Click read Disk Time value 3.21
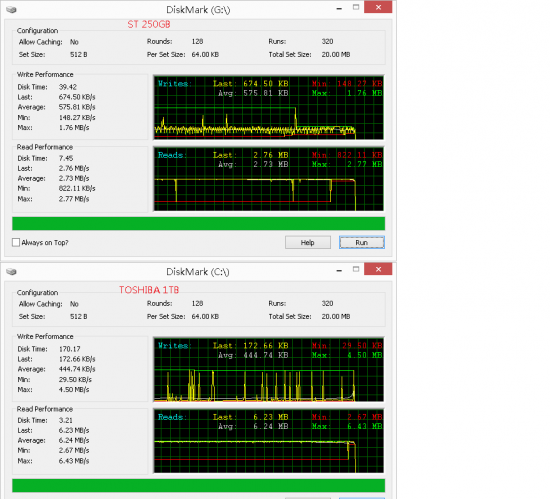This screenshot has width=550, height=499. (x=66, y=420)
